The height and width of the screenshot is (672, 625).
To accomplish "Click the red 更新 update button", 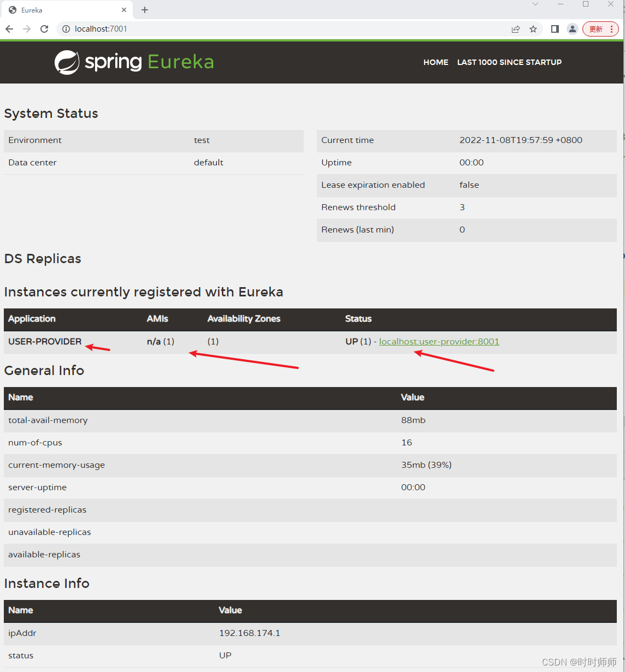I will coord(600,29).
